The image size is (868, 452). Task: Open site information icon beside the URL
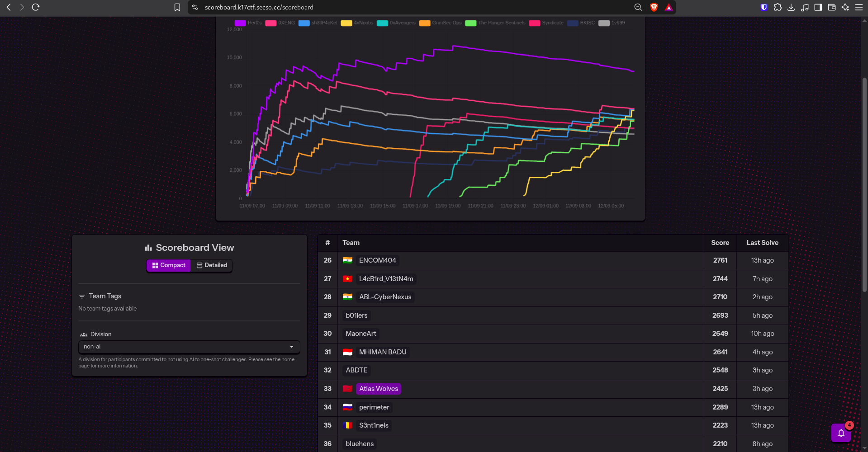[x=195, y=7]
